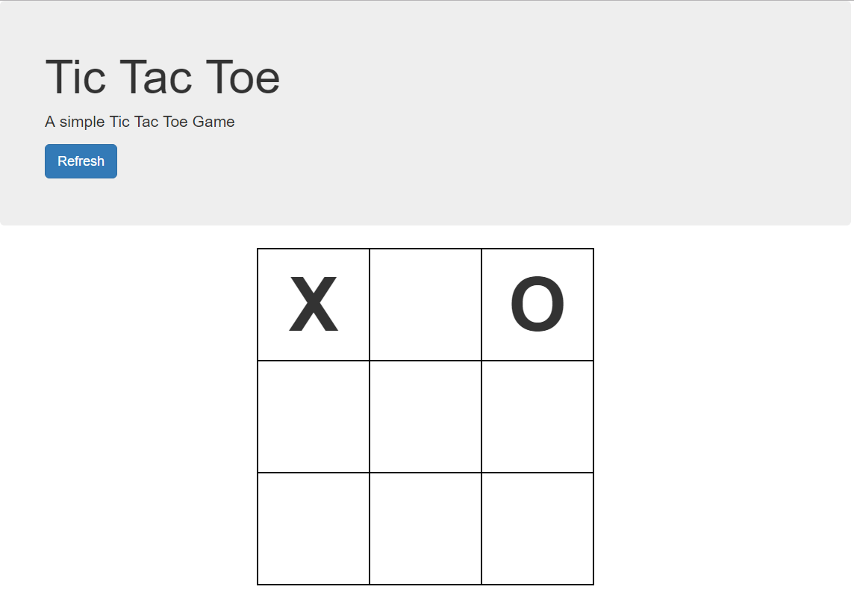854x616 pixels.
Task: Click the empty cell between X and O
Action: click(x=426, y=305)
